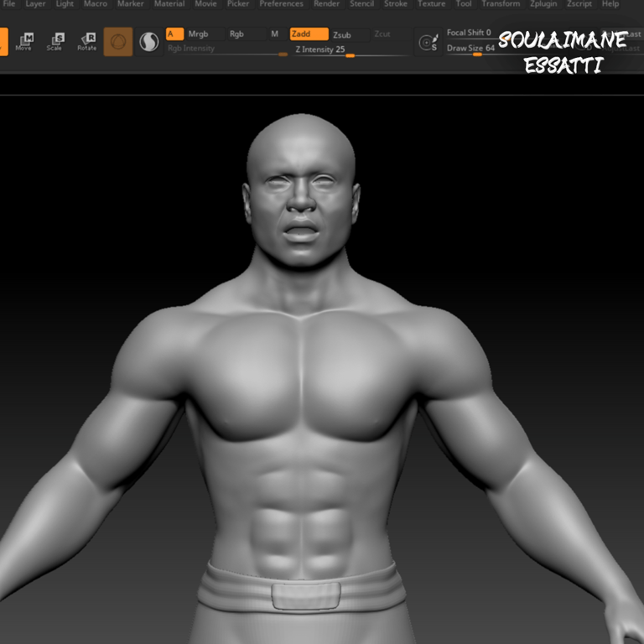644x644 pixels.
Task: Open the Movie menu
Action: 205,3
